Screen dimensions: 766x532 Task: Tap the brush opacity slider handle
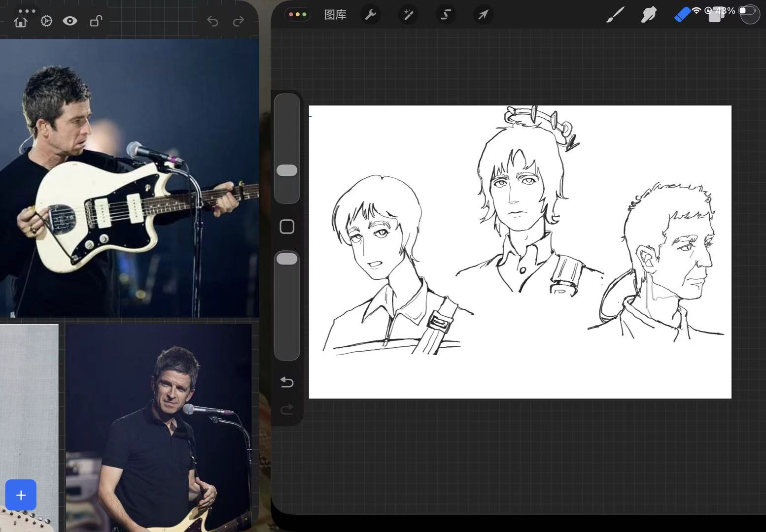click(287, 259)
